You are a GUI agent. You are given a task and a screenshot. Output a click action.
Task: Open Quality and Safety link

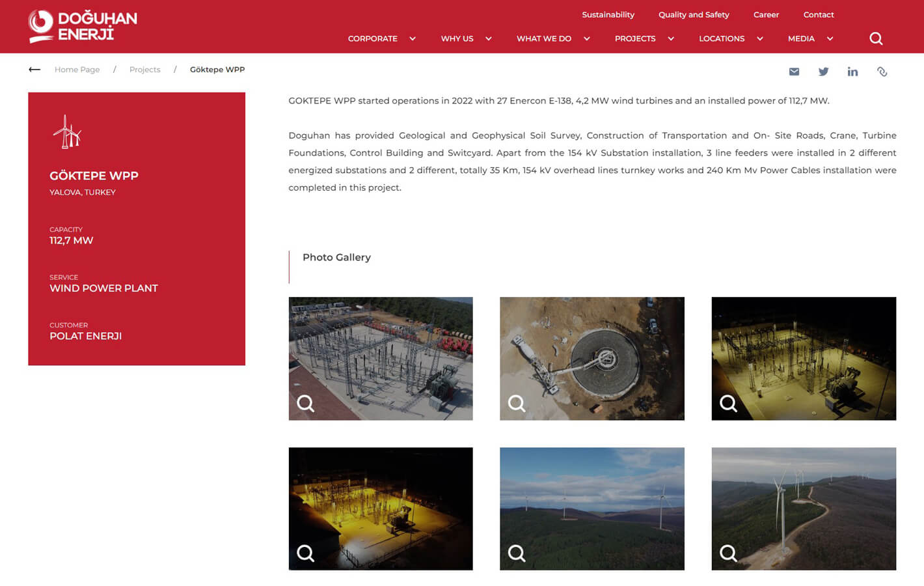[x=694, y=14]
